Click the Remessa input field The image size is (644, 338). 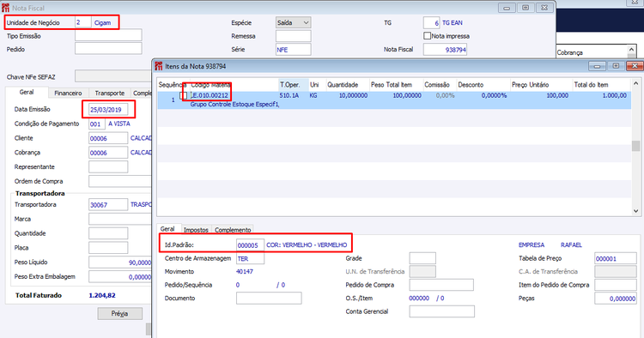(294, 36)
